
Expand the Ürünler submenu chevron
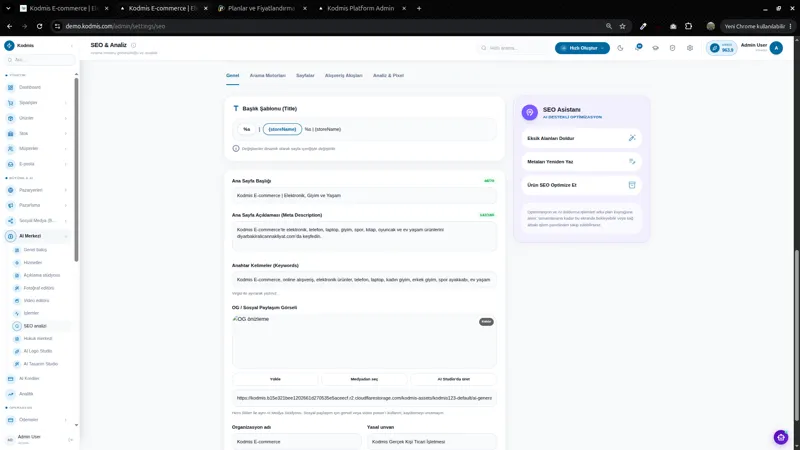coord(66,118)
